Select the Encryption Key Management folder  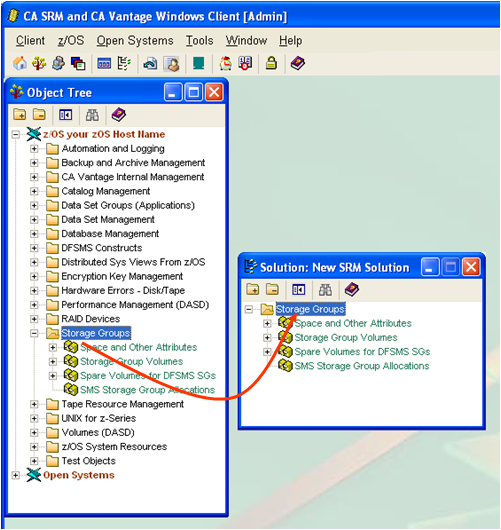(x=122, y=276)
